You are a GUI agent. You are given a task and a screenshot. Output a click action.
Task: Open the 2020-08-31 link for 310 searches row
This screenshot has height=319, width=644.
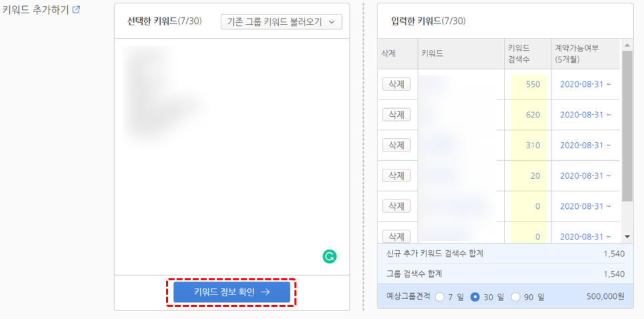point(585,145)
